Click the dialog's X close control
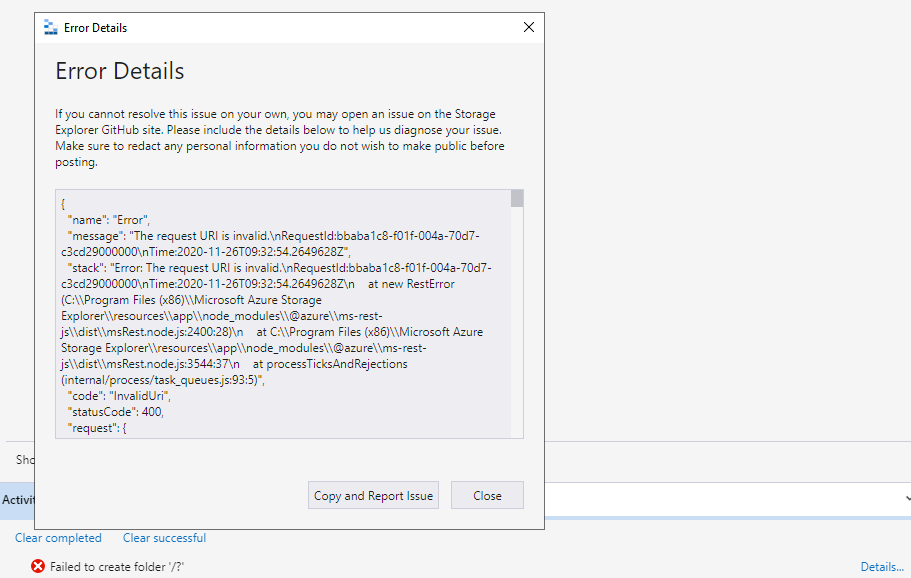The image size is (911, 578). pos(528,27)
